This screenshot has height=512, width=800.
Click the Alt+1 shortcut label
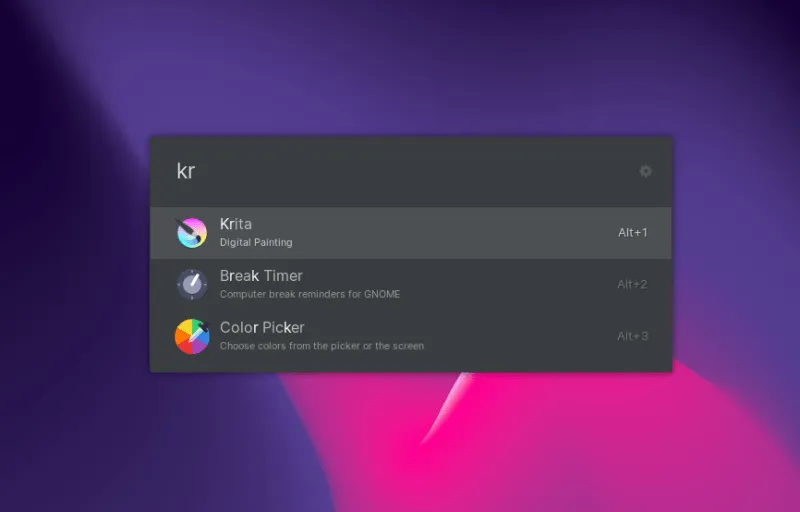[x=632, y=233]
